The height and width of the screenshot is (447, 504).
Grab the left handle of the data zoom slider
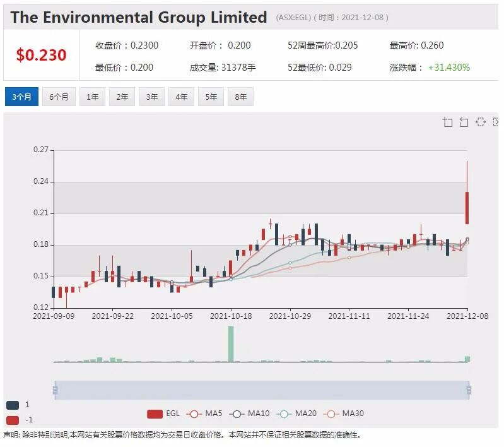click(x=55, y=390)
